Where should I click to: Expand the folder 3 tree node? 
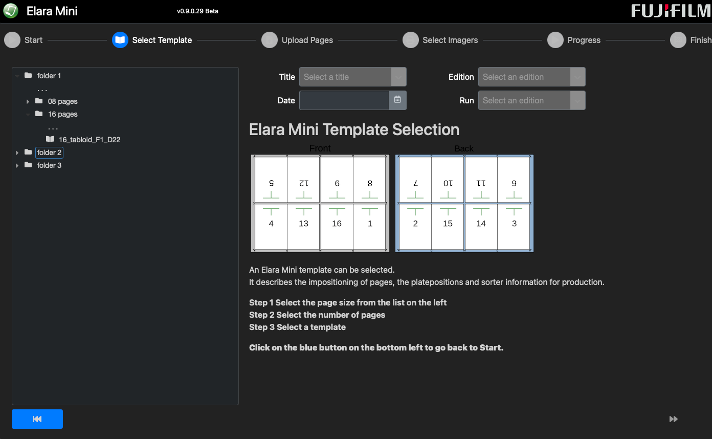coord(17,166)
